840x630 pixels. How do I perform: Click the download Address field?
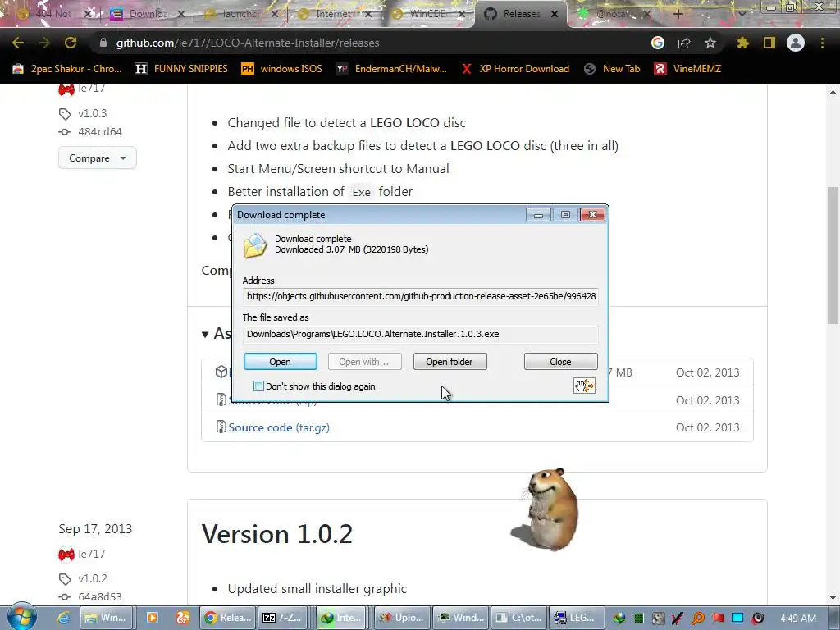point(421,296)
